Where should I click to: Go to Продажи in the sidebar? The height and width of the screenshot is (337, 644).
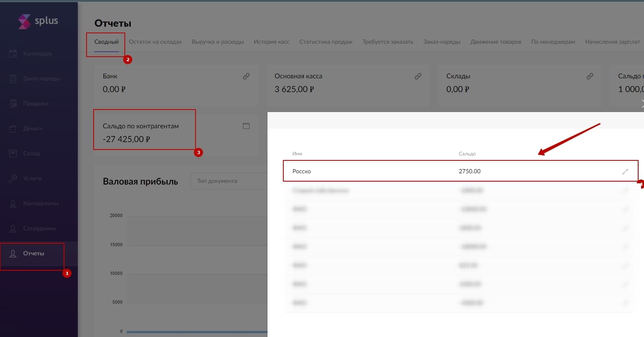click(x=36, y=103)
